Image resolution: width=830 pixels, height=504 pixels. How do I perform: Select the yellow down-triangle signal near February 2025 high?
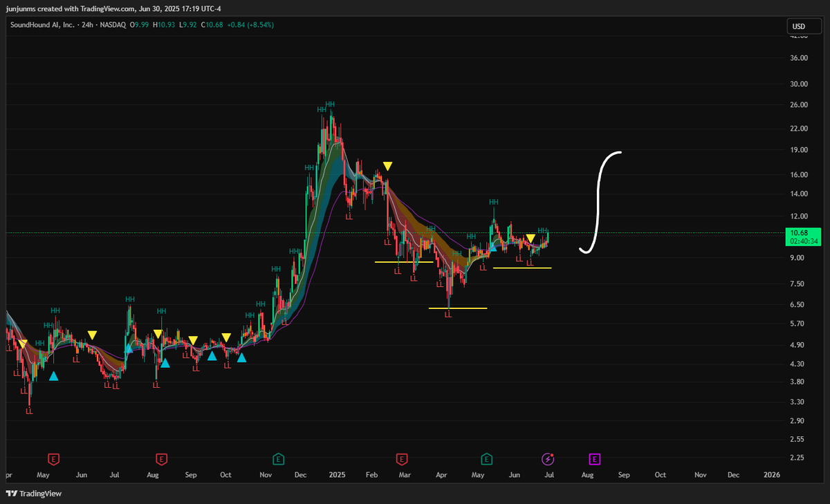[x=387, y=166]
